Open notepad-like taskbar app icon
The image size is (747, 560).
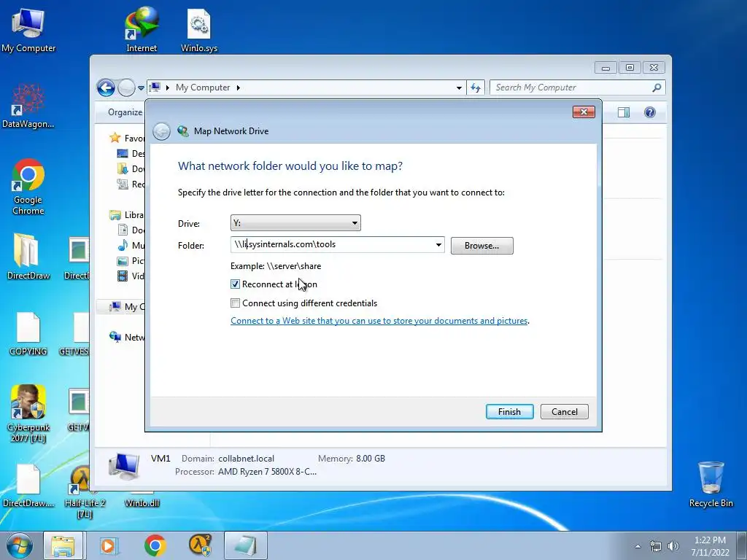(x=245, y=545)
